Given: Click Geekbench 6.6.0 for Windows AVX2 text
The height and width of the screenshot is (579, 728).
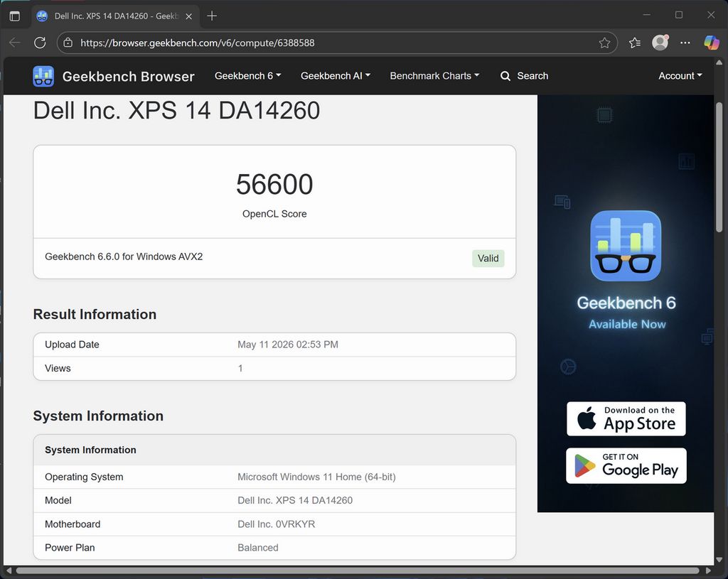Looking at the screenshot, I should pos(124,256).
